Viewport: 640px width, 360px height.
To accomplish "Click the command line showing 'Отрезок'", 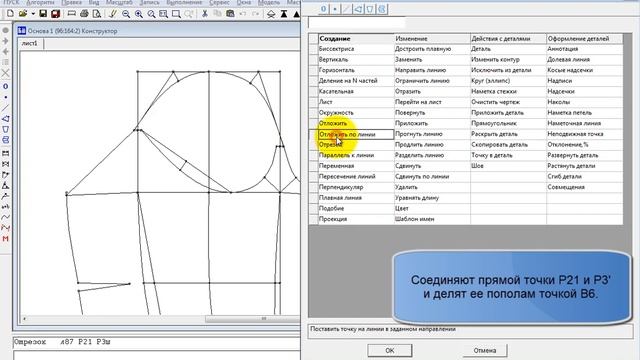I will (157, 342).
